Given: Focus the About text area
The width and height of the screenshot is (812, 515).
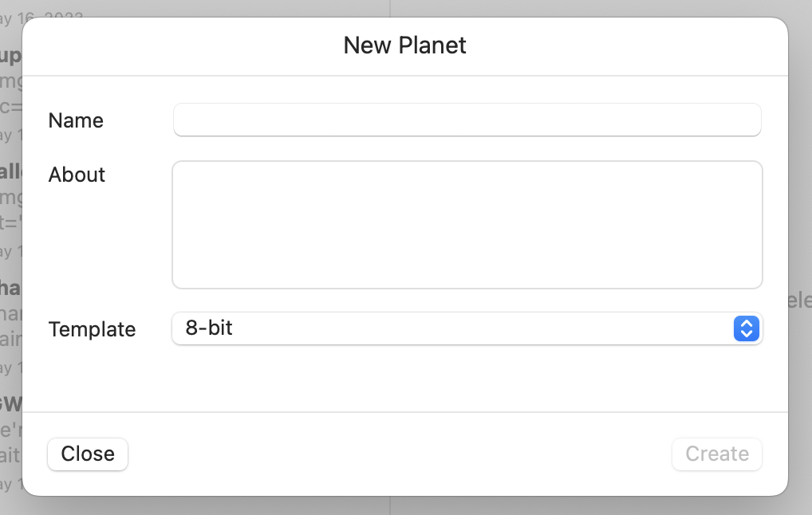Looking at the screenshot, I should point(467,225).
